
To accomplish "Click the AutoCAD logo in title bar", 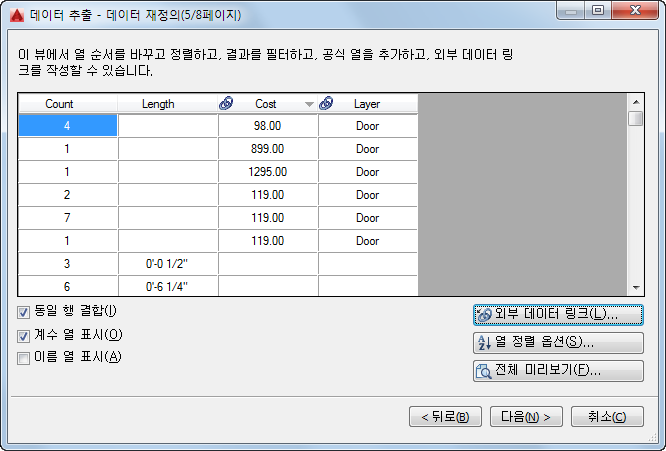I will coord(17,15).
